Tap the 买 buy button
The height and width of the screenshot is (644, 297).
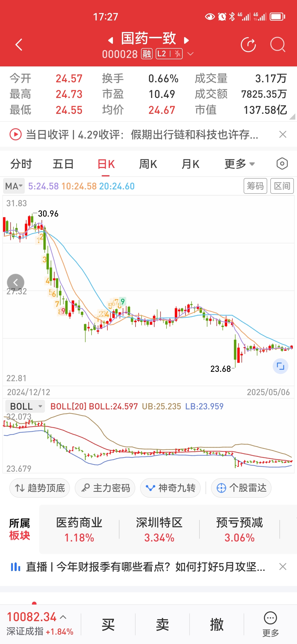click(x=108, y=624)
